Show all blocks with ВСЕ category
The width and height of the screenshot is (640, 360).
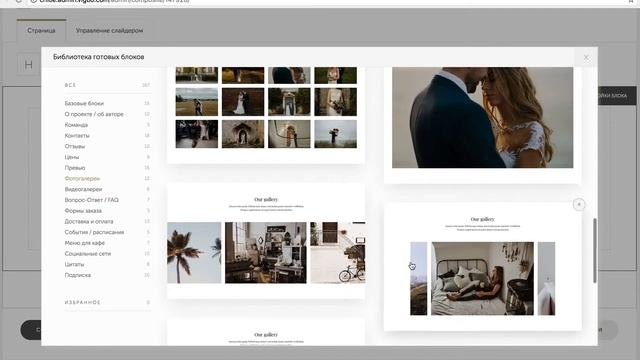point(107,85)
